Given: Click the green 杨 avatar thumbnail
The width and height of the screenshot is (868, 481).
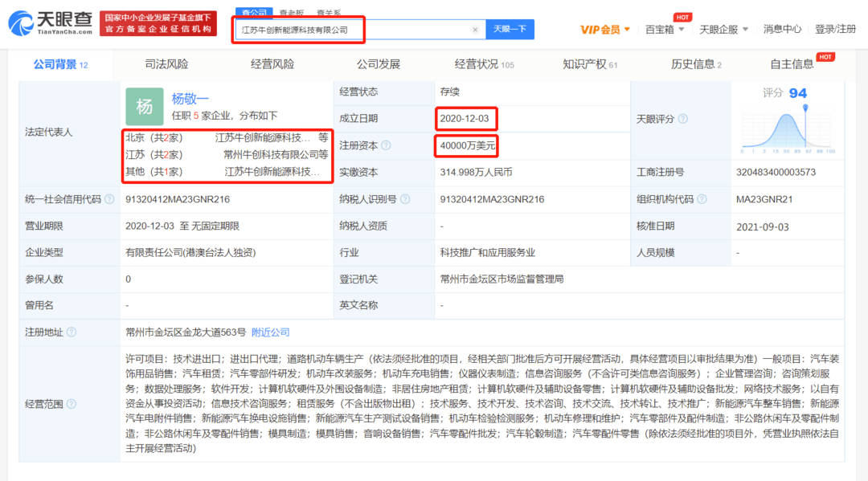Looking at the screenshot, I should pyautogui.click(x=145, y=106).
